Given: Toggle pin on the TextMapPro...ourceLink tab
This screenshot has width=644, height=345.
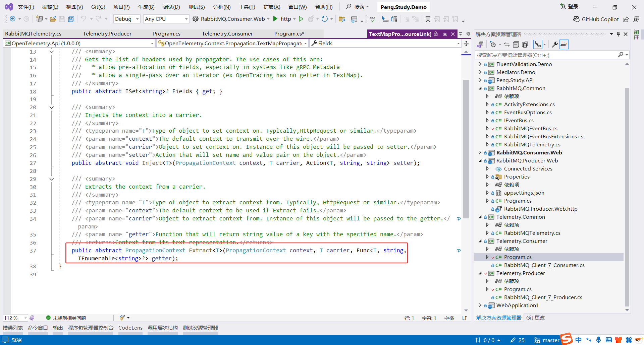Looking at the screenshot, I should pos(445,34).
